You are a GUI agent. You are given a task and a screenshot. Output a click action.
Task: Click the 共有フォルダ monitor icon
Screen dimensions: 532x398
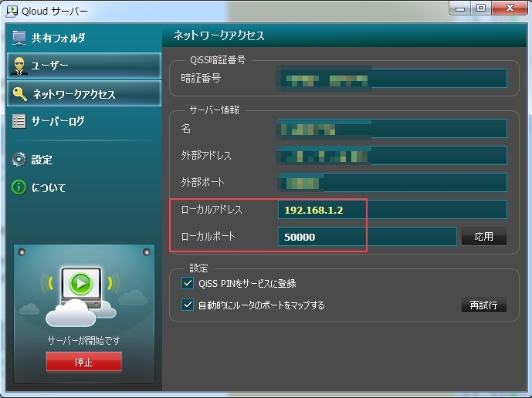pyautogui.click(x=19, y=38)
